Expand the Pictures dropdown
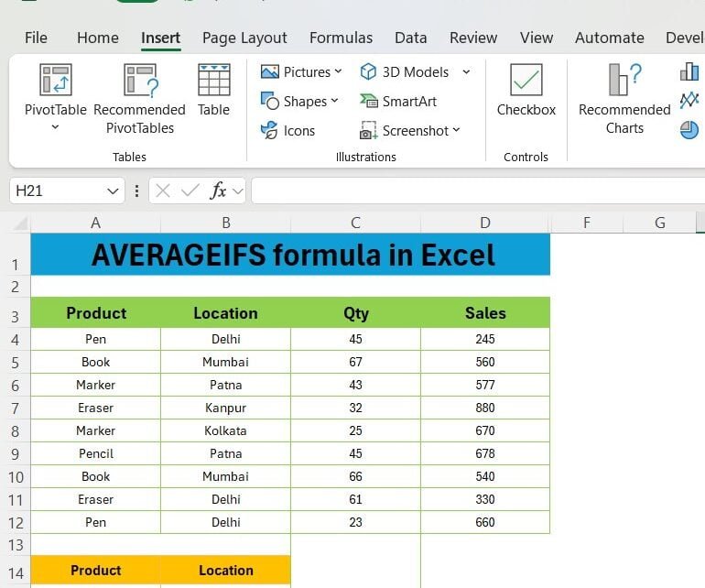705x588 pixels. (x=338, y=71)
